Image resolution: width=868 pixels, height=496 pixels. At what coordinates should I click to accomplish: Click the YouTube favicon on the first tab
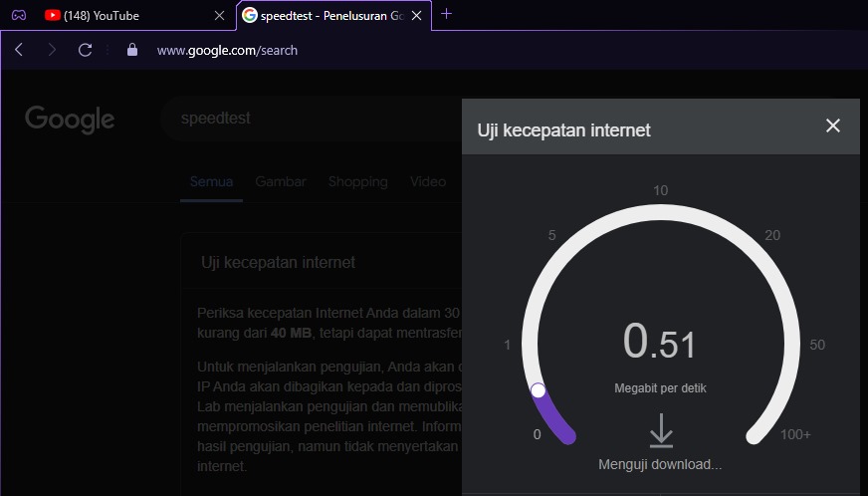(53, 16)
